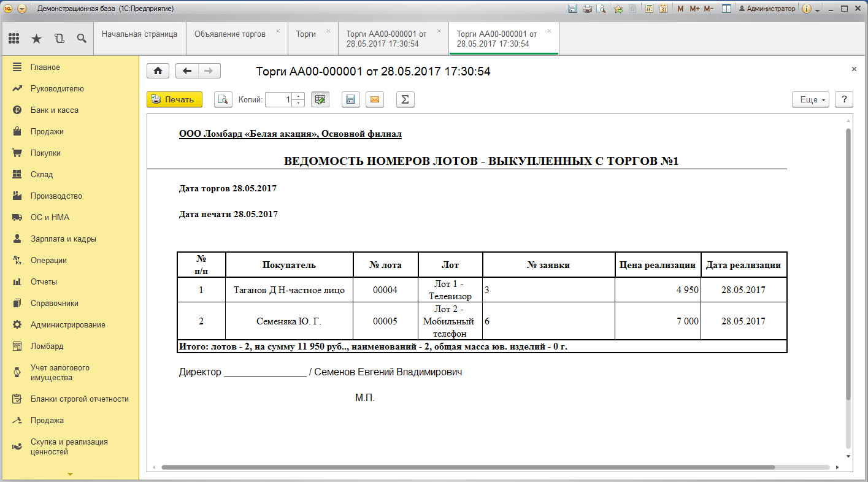Increase copies count with stepper up arrow
The height and width of the screenshot is (482, 868).
[299, 96]
